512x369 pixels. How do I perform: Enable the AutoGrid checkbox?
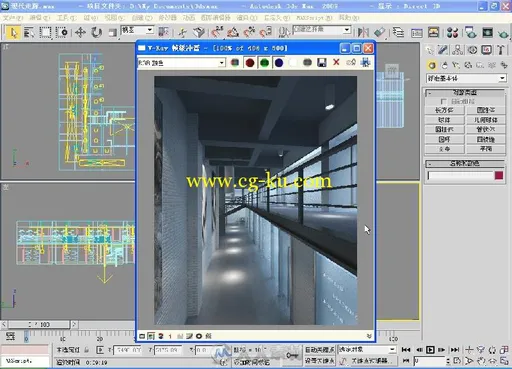pyautogui.click(x=443, y=101)
